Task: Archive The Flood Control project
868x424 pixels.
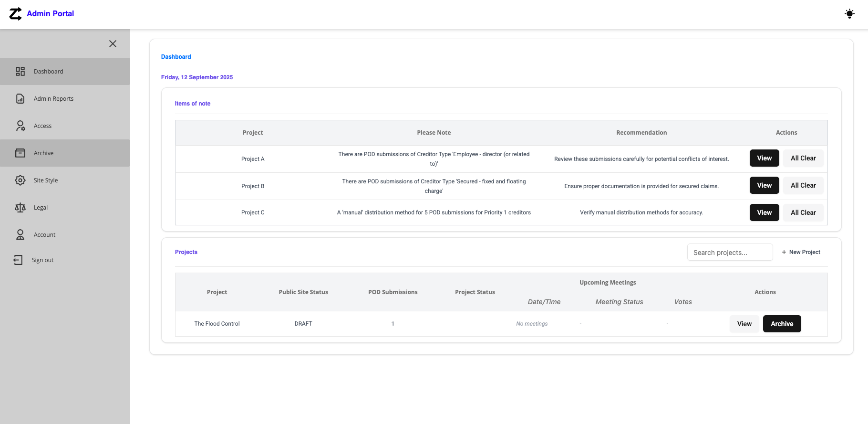Action: pos(782,324)
